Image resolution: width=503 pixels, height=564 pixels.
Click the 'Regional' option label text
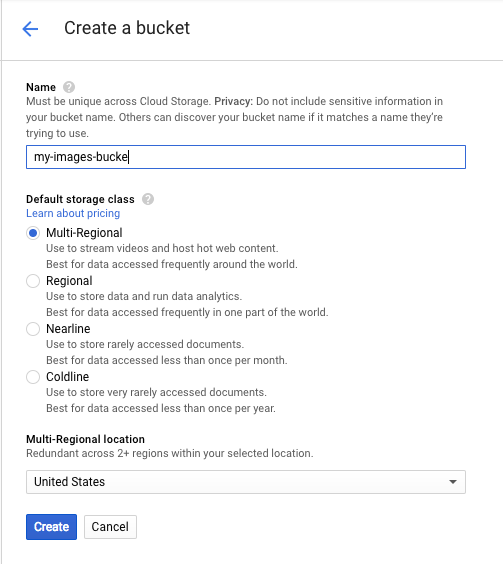tap(69, 281)
